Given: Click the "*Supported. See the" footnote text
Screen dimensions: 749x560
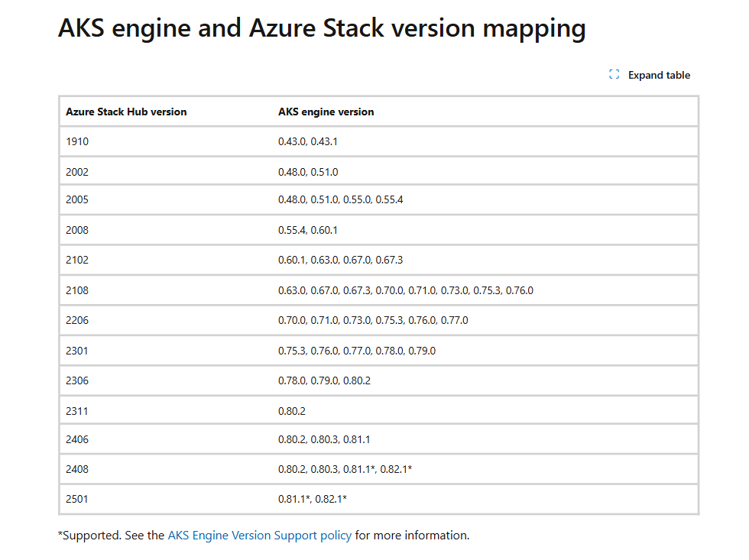Looking at the screenshot, I should click(x=112, y=536).
